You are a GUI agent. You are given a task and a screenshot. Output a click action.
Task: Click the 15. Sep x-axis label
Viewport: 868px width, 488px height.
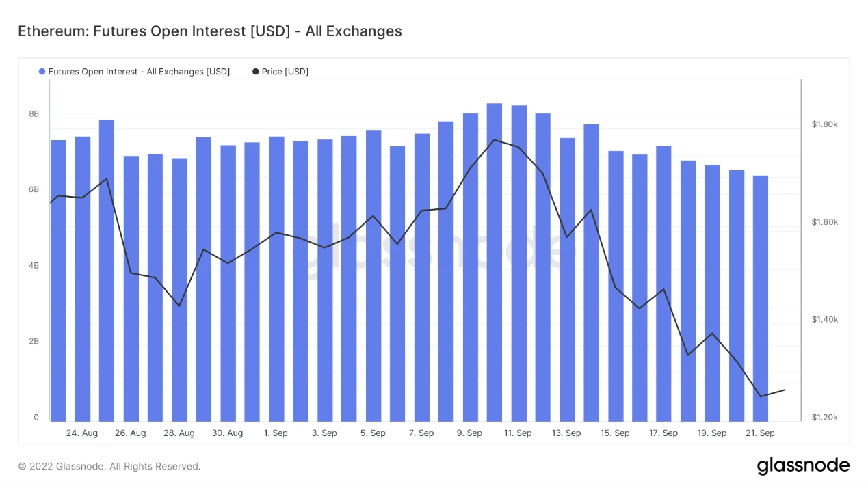615,433
